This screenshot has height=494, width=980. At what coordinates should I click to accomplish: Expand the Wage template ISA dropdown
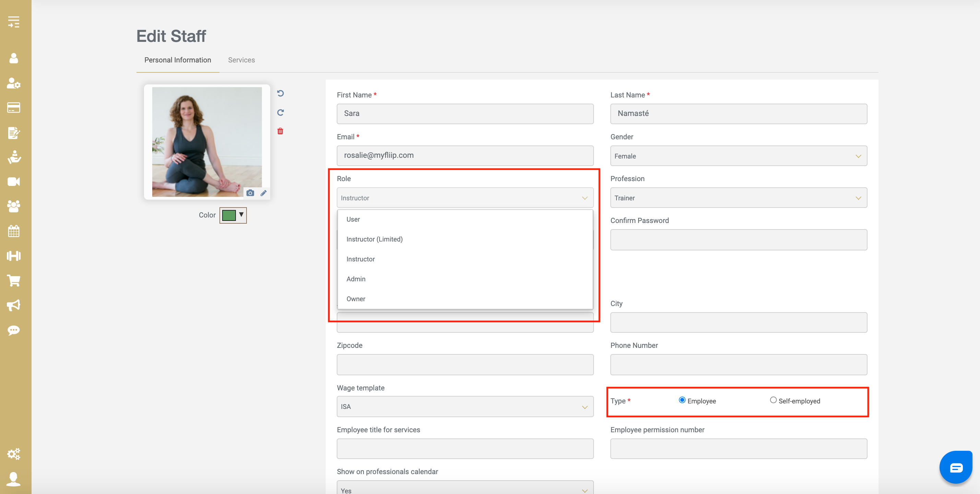pos(465,407)
